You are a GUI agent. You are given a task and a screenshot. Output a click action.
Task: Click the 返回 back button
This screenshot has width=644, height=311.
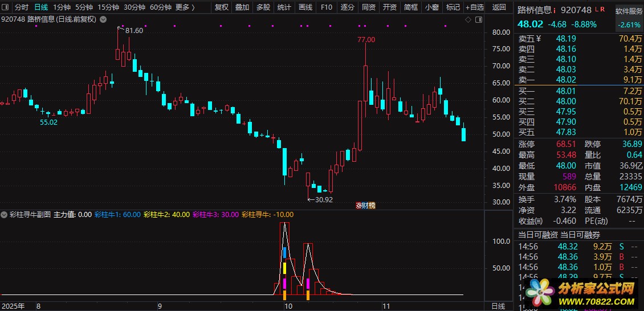(499, 7)
